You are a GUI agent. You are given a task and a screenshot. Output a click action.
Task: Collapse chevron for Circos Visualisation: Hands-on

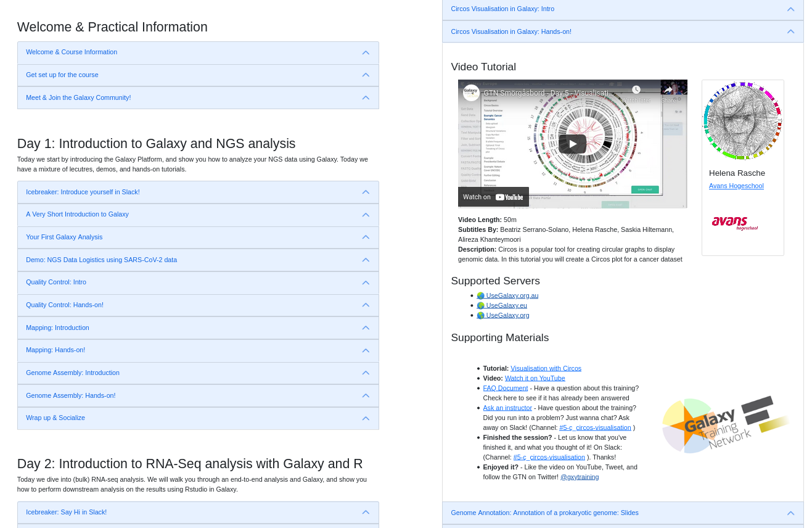(x=790, y=32)
